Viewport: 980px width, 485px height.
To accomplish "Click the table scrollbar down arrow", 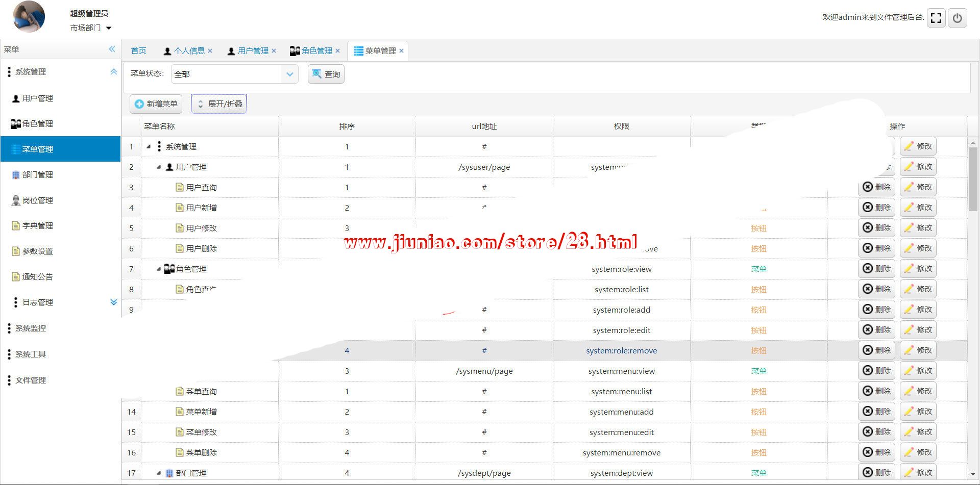I will point(973,474).
